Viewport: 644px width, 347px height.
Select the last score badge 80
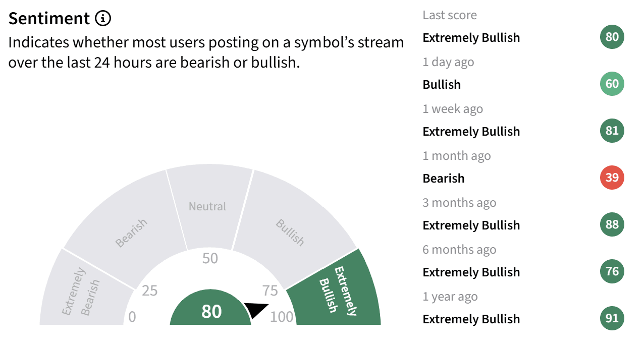tap(612, 37)
